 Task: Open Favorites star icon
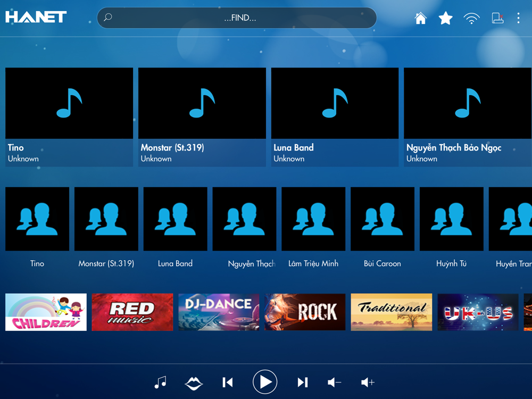point(445,18)
